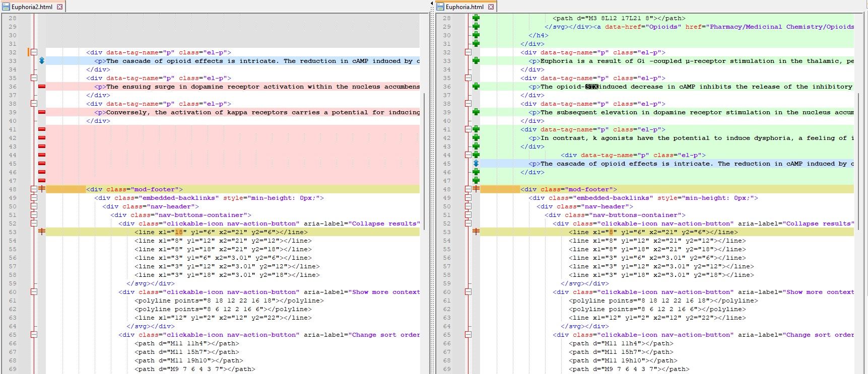The width and height of the screenshot is (868, 374).
Task: Click orange changed marker on left line 53
Action: click(x=42, y=232)
